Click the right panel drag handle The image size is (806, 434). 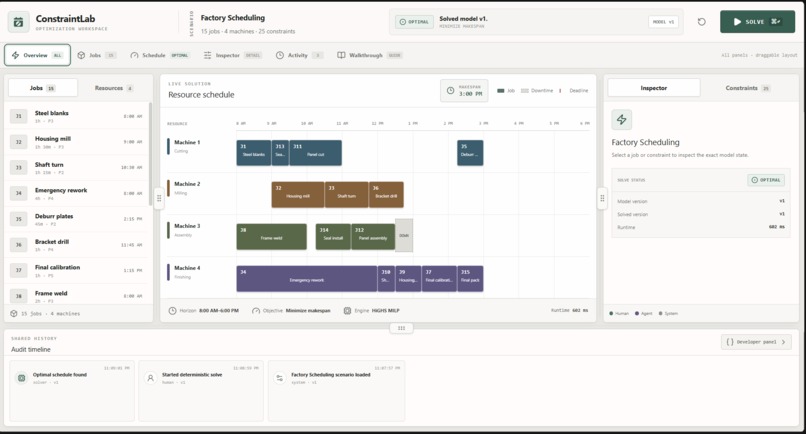[602, 198]
